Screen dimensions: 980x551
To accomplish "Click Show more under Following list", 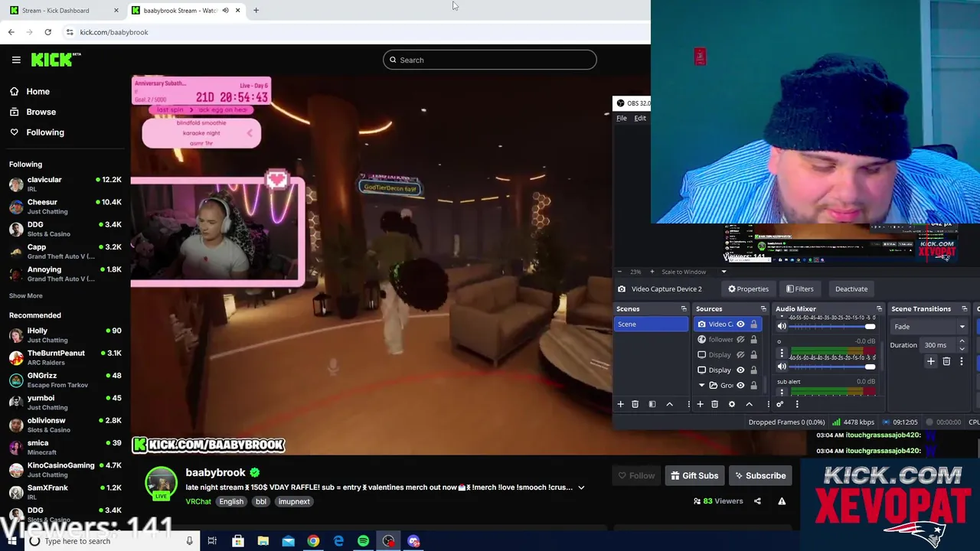I will [x=26, y=295].
